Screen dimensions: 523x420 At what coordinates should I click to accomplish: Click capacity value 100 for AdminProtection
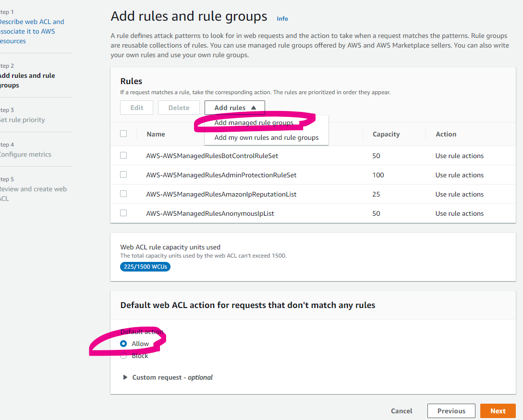[378, 175]
